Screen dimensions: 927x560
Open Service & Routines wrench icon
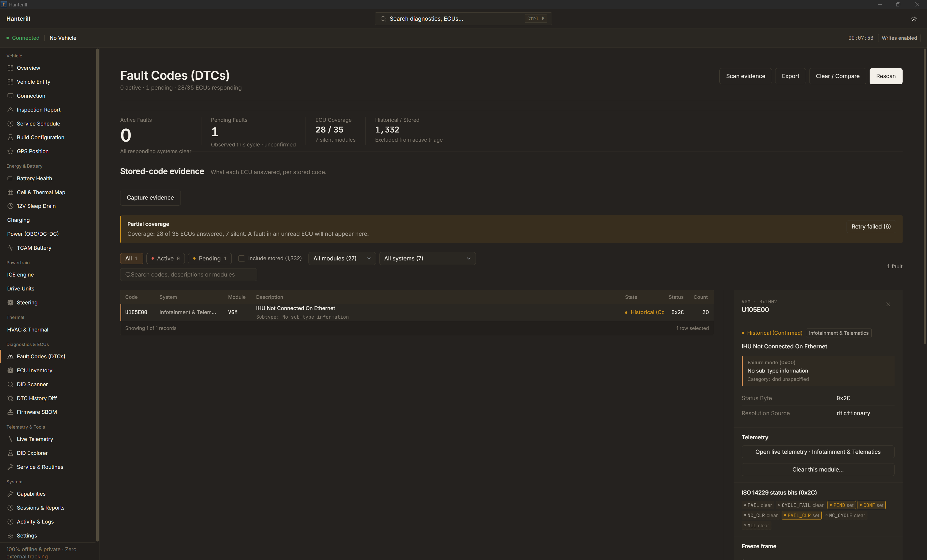tap(10, 467)
